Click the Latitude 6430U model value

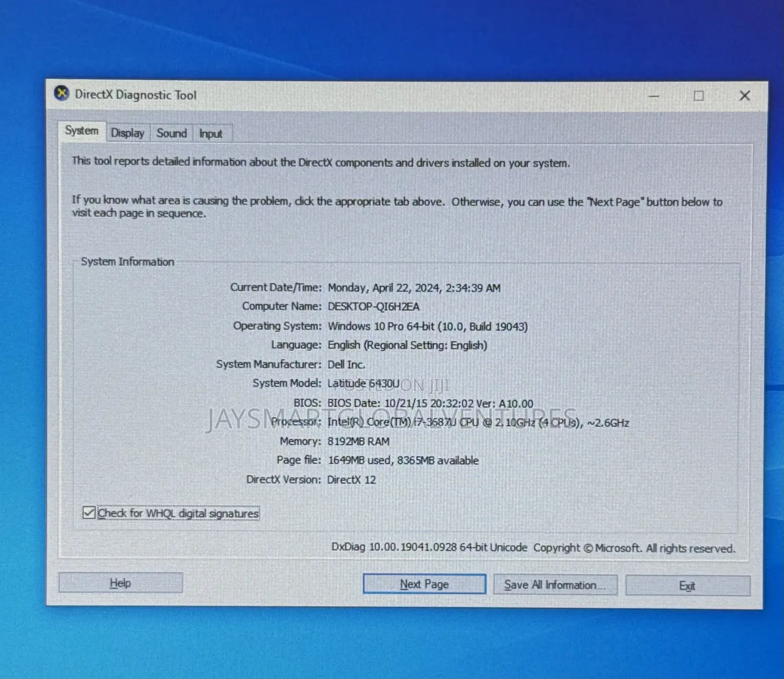point(364,383)
